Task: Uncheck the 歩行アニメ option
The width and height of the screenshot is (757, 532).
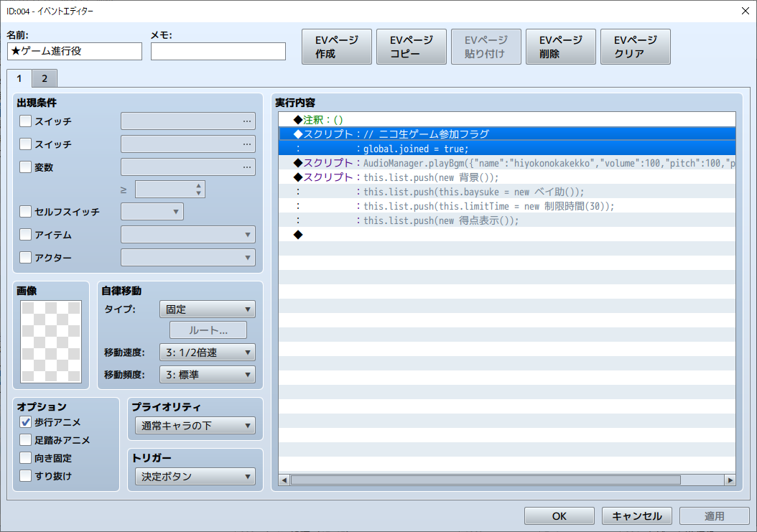Action: [26, 422]
